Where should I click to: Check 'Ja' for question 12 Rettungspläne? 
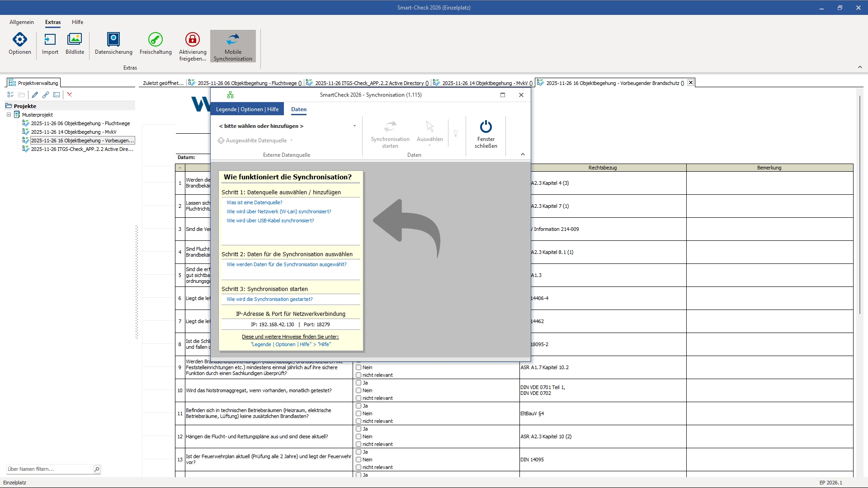click(x=359, y=429)
